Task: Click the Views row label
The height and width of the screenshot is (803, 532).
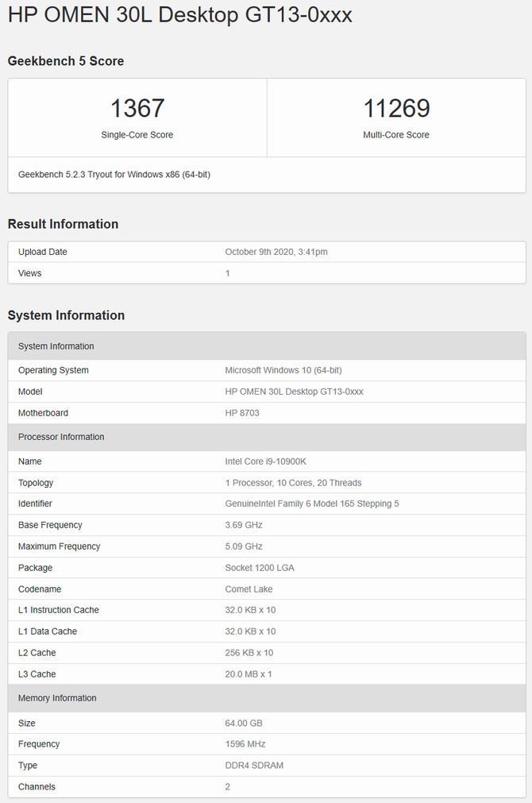Action: pyautogui.click(x=30, y=273)
